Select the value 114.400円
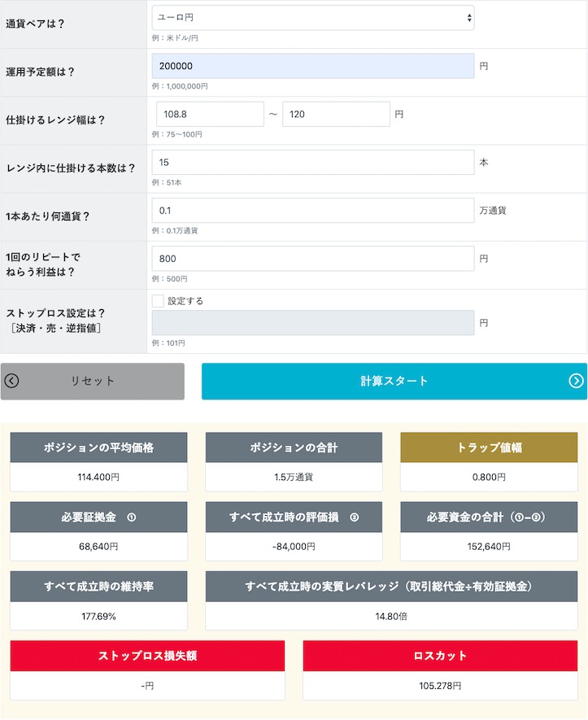The image size is (588, 720). [98, 477]
